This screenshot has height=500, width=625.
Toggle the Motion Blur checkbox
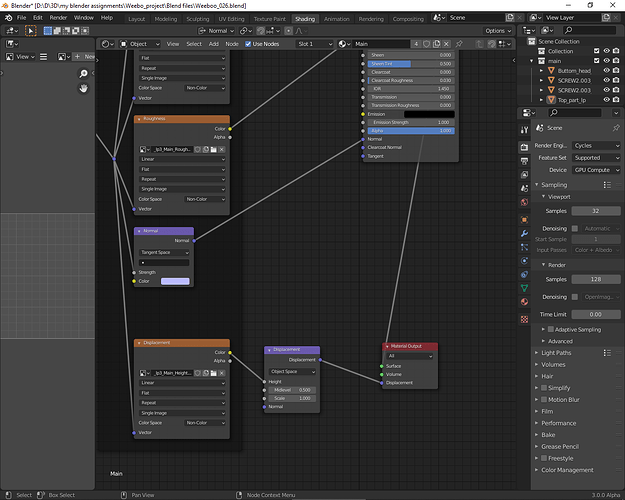pyautogui.click(x=544, y=400)
